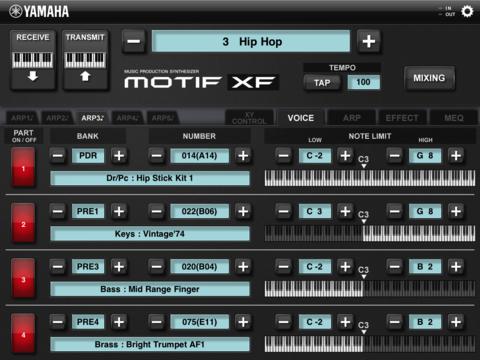Switch to the ARP5 tab

pyautogui.click(x=163, y=118)
